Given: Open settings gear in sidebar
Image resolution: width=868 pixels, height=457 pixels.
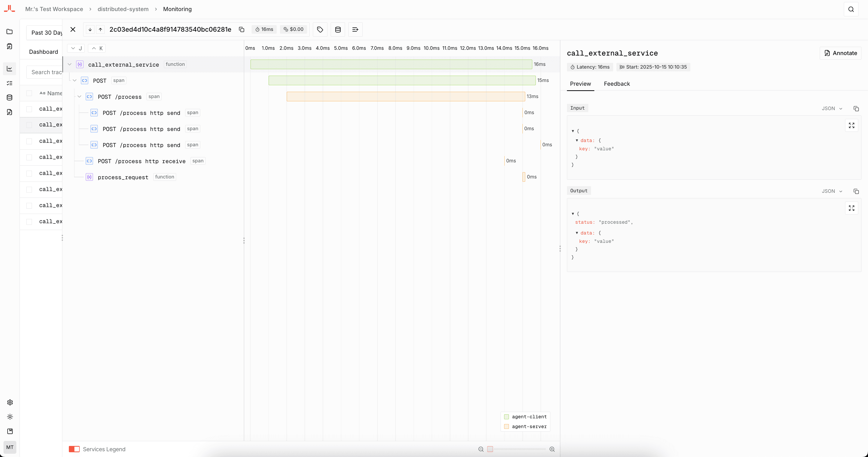Looking at the screenshot, I should 10,402.
